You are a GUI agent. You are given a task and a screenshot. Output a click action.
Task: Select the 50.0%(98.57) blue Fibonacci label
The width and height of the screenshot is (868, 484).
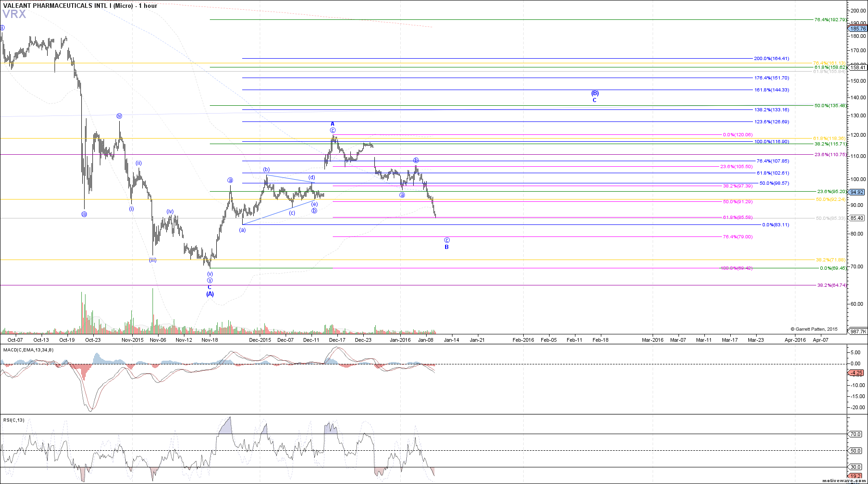pyautogui.click(x=774, y=183)
